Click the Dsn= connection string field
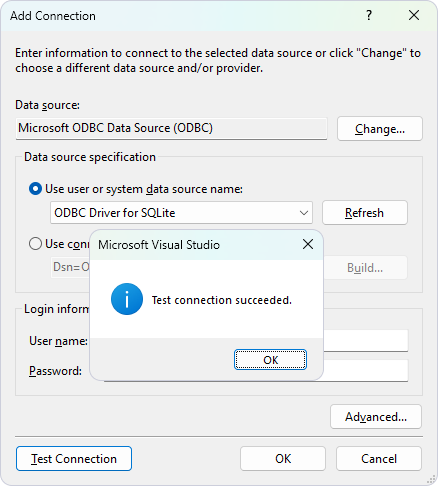The width and height of the screenshot is (438, 486). click(70, 267)
